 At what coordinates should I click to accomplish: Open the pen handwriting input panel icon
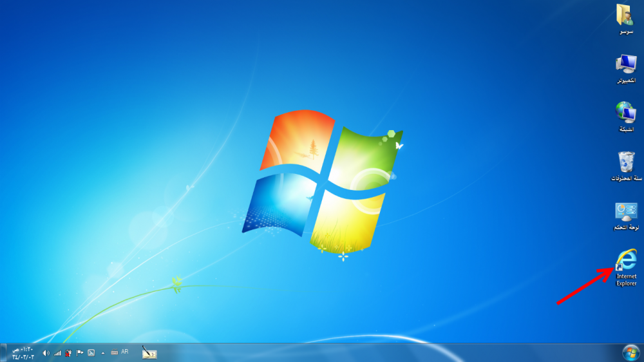point(149,352)
